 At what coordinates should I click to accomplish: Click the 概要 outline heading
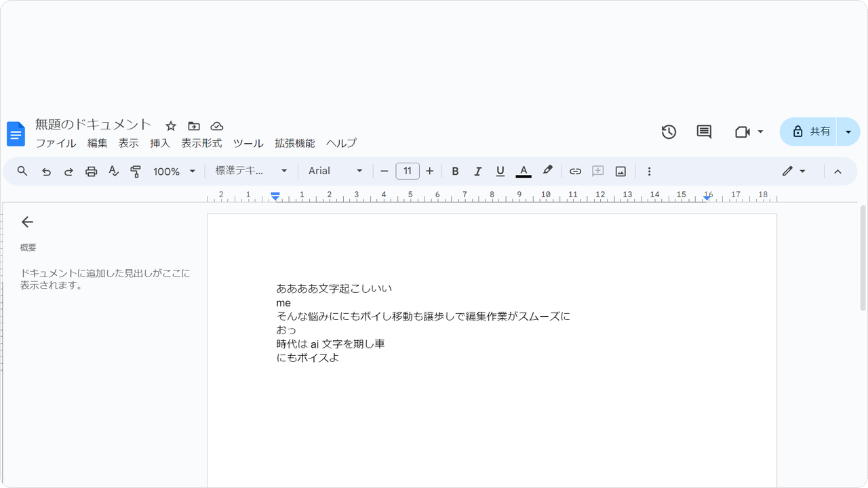(28, 248)
